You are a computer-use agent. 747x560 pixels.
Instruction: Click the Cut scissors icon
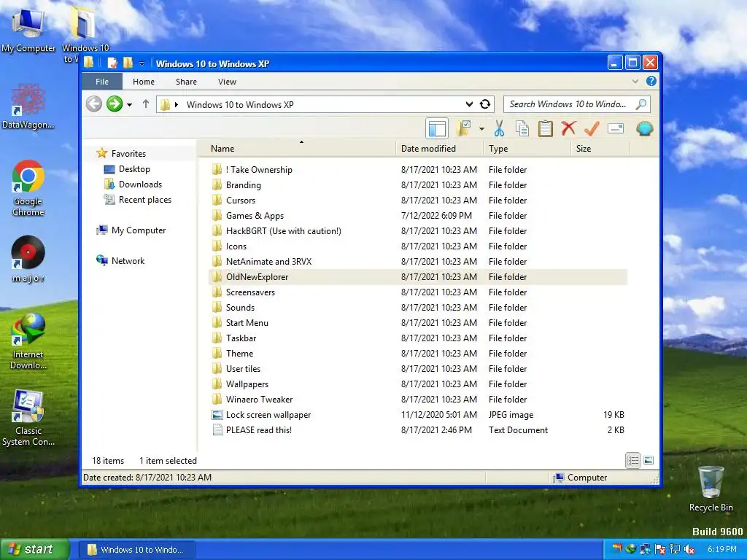pos(499,128)
